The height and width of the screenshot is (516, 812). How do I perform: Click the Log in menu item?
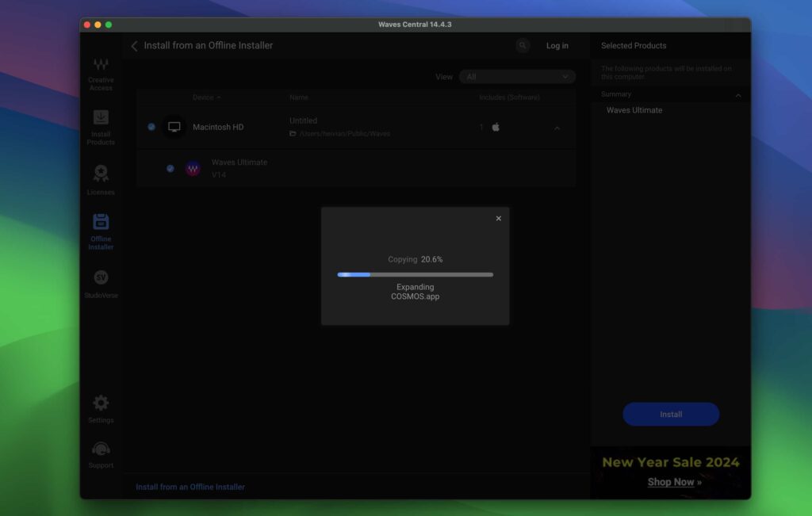[557, 45]
